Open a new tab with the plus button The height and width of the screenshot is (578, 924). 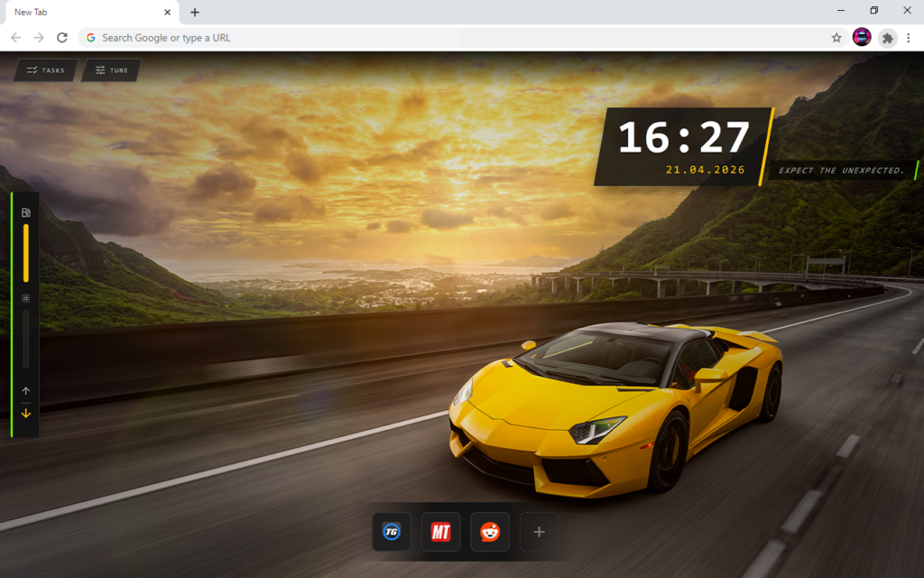[x=195, y=12]
